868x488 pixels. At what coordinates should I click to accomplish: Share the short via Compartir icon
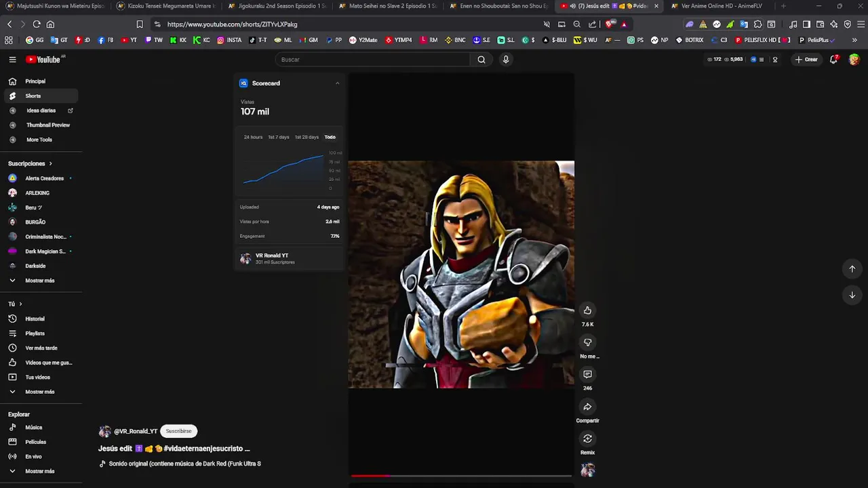click(587, 407)
